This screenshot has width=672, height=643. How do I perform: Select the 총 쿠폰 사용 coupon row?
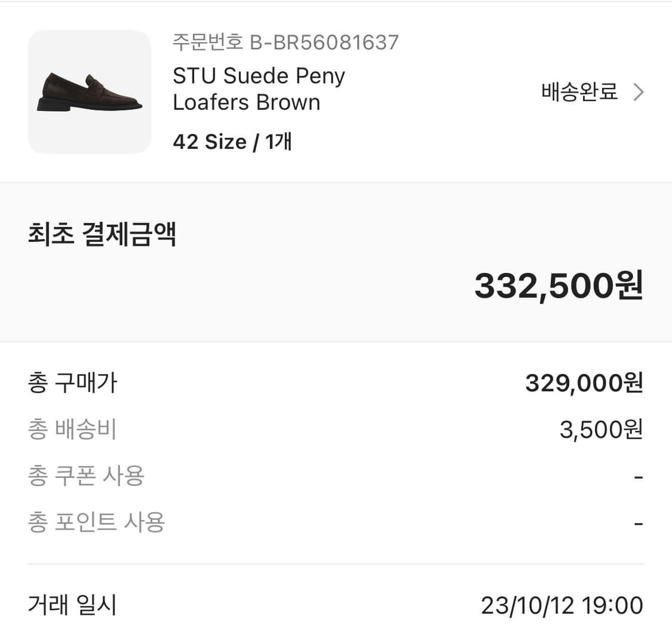(85, 476)
